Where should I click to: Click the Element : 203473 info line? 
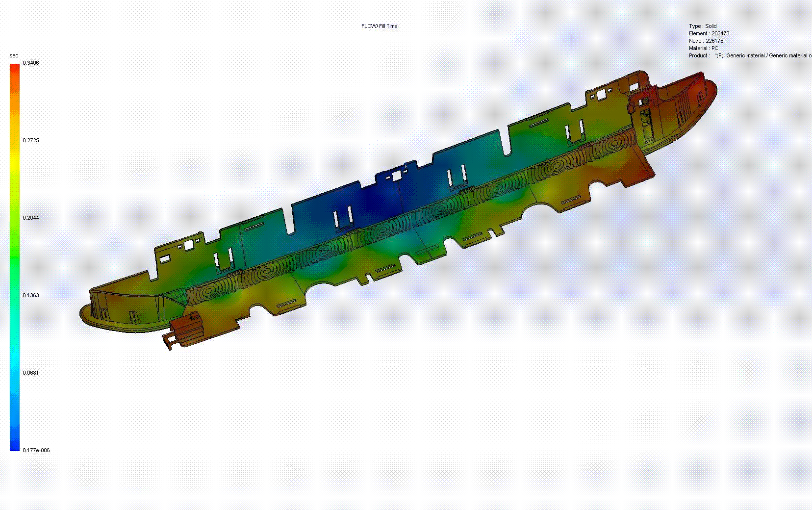(709, 33)
